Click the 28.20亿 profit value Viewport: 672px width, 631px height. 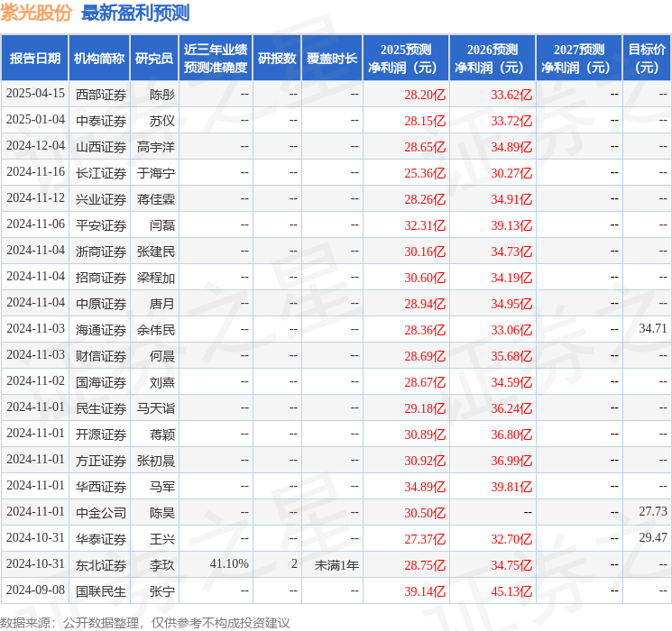[425, 95]
